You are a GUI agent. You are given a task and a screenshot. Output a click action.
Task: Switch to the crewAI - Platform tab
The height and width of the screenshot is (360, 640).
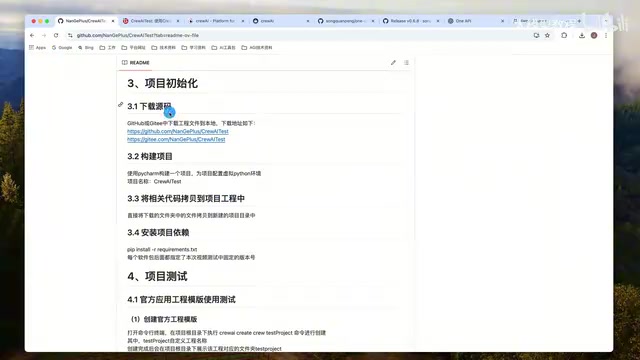[x=215, y=21]
